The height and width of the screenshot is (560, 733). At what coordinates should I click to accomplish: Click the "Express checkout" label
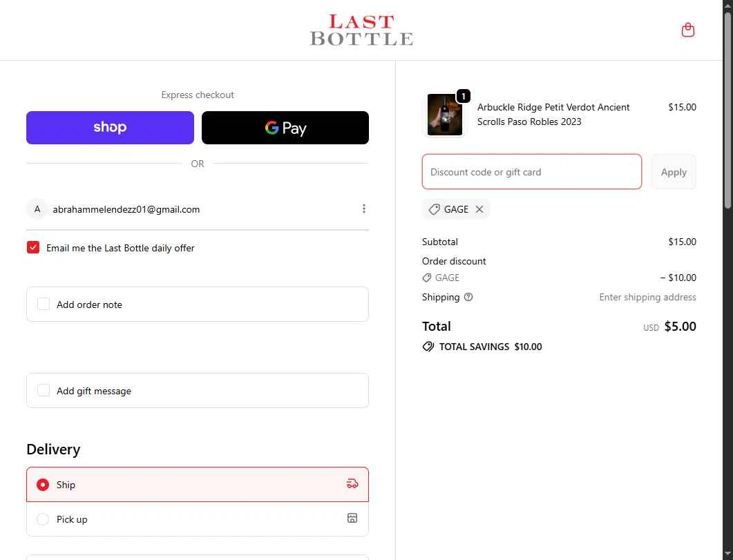pos(198,95)
